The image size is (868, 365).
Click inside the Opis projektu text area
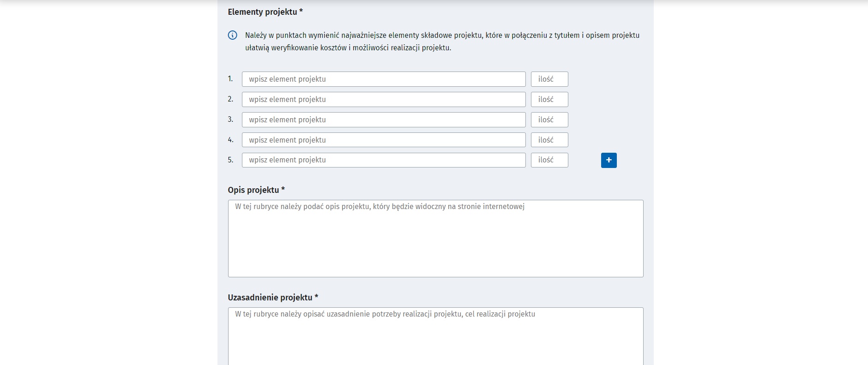pos(435,239)
